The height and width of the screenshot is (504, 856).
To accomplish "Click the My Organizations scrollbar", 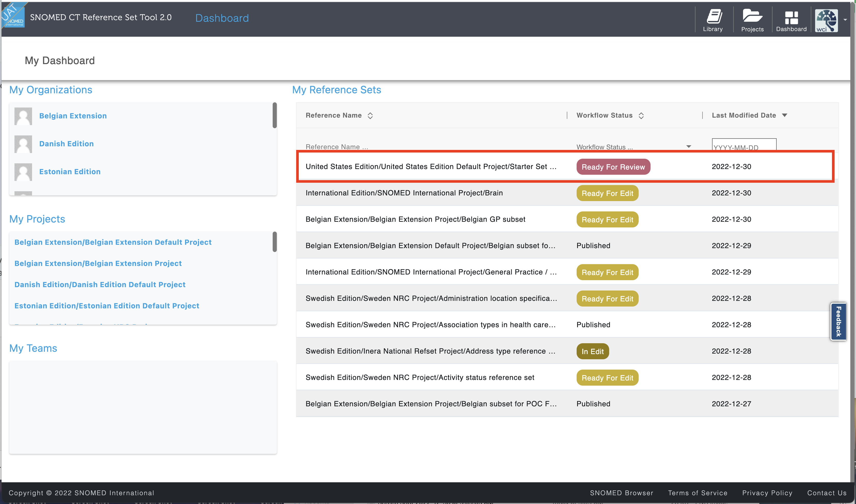I will pos(274,116).
